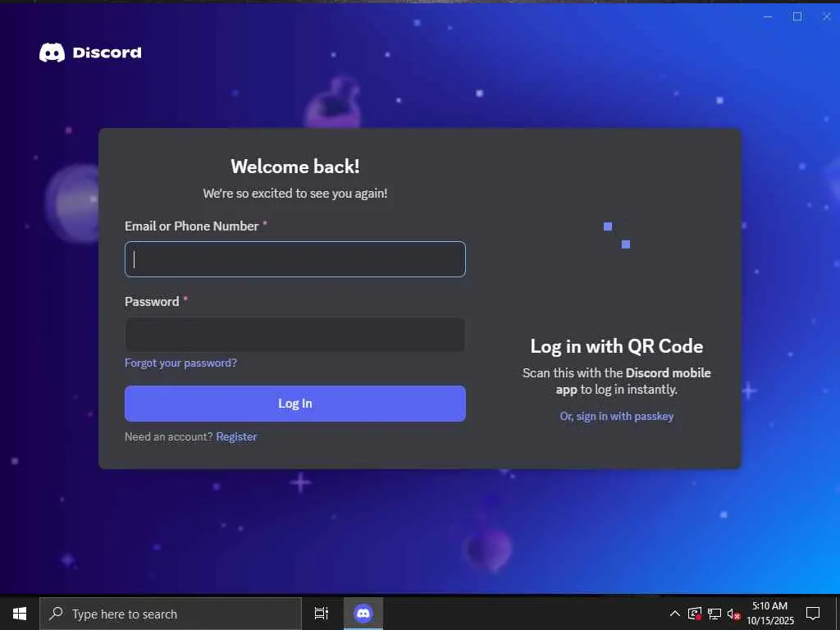This screenshot has height=630, width=840.
Task: Click the loading QR code placeholder
Action: pyautogui.click(x=617, y=235)
